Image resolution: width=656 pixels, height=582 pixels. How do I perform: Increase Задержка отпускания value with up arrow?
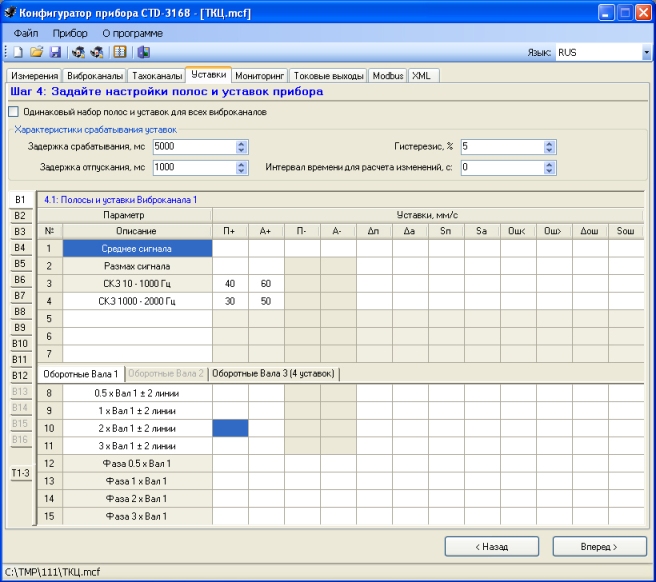(241, 163)
